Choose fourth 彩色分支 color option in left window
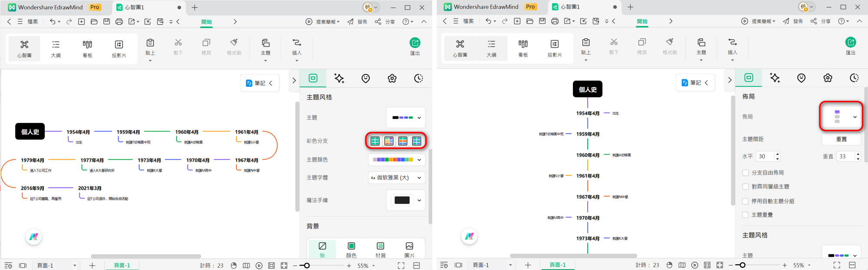This screenshot has width=868, height=270. (417, 141)
